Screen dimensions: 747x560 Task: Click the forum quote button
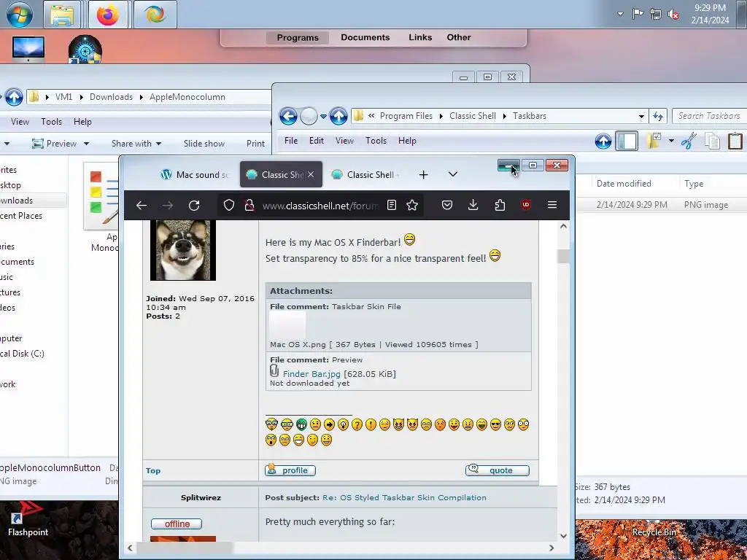coord(497,470)
